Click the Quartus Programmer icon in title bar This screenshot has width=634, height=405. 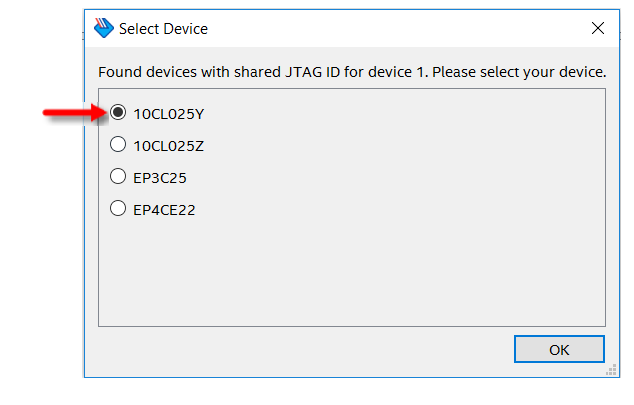coord(103,28)
